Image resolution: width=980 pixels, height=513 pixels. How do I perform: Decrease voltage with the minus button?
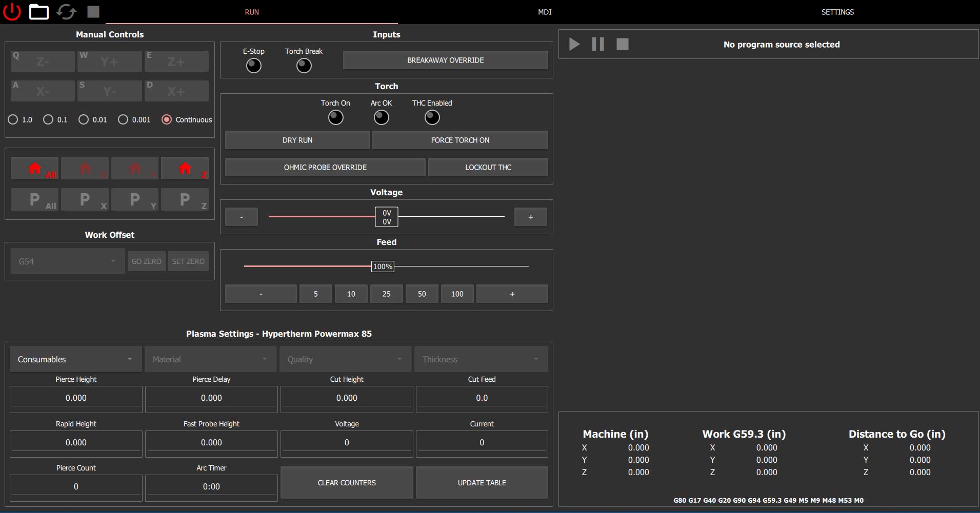(242, 217)
